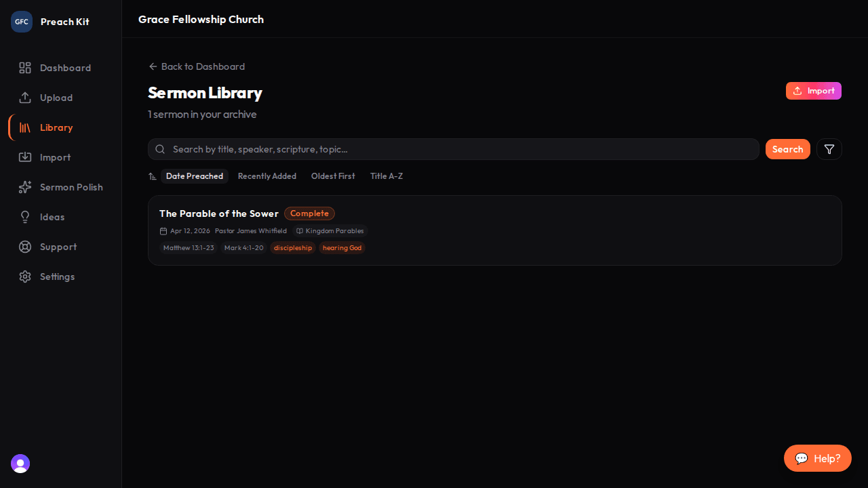Open the user profile avatar at bottom left
The height and width of the screenshot is (488, 868).
(x=20, y=464)
